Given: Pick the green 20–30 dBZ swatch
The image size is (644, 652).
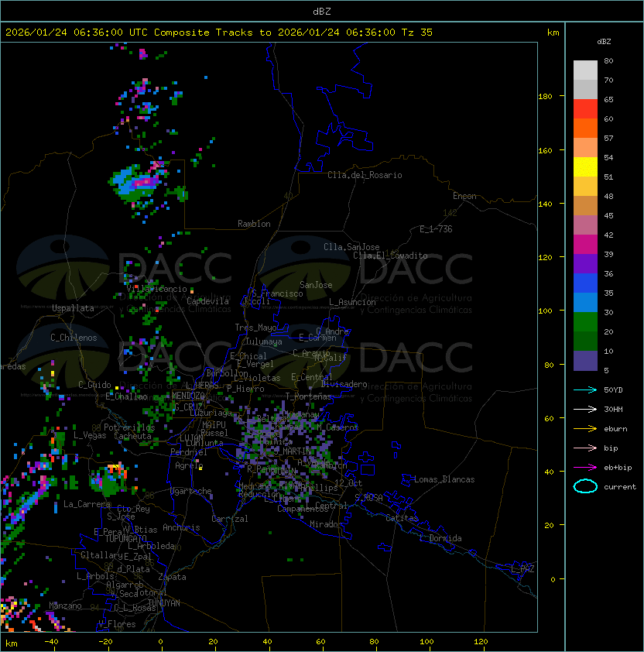Looking at the screenshot, I should (x=585, y=322).
